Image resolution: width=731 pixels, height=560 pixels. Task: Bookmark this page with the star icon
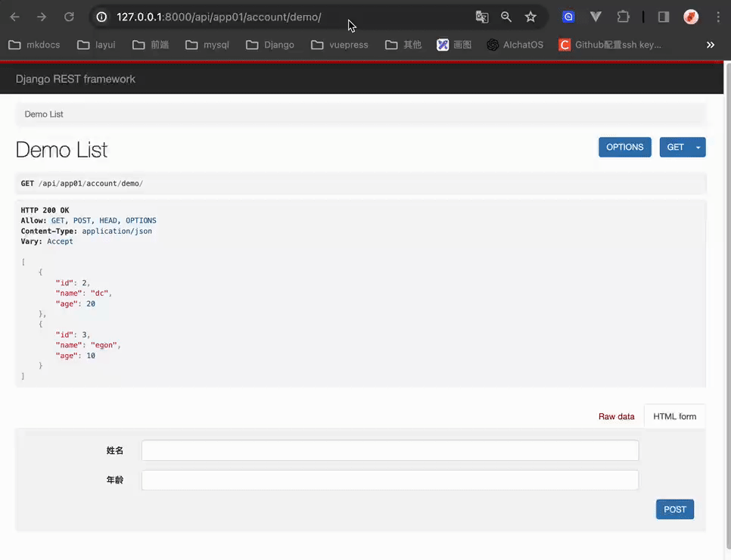click(x=530, y=17)
